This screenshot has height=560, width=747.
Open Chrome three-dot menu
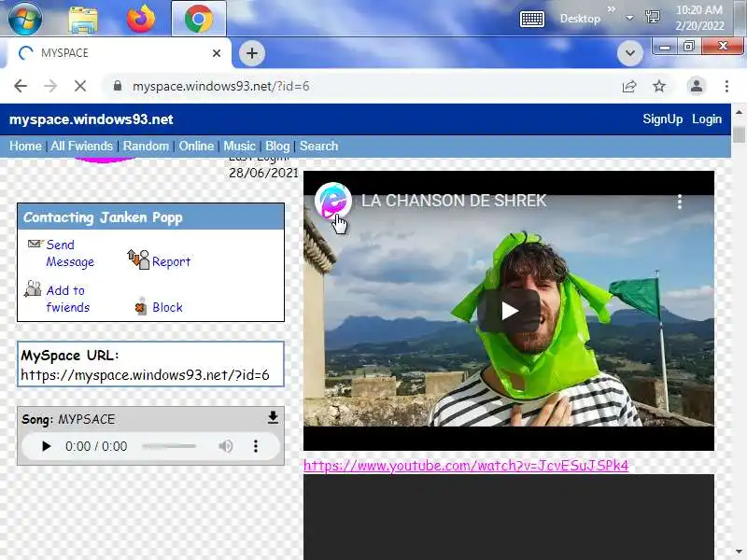pyautogui.click(x=726, y=86)
